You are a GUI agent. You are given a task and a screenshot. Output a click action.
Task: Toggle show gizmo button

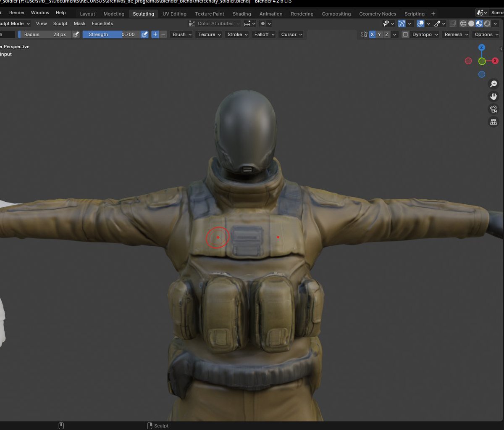tap(402, 24)
